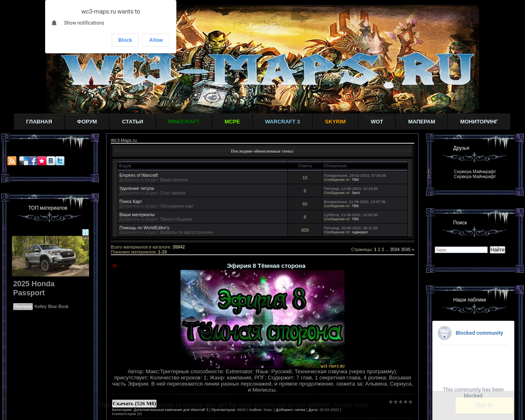Open second Сервера Майнкрафт friend link
525x420 pixels.
(x=475, y=176)
